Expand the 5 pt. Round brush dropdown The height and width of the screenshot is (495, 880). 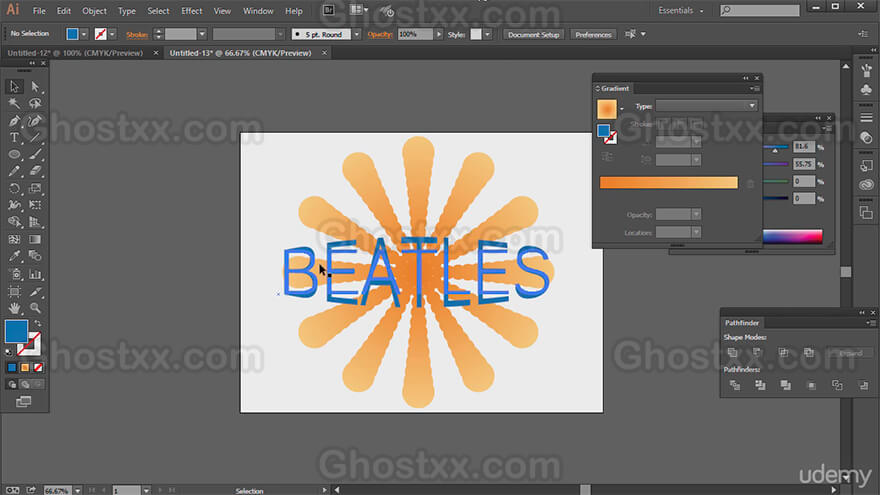point(356,34)
